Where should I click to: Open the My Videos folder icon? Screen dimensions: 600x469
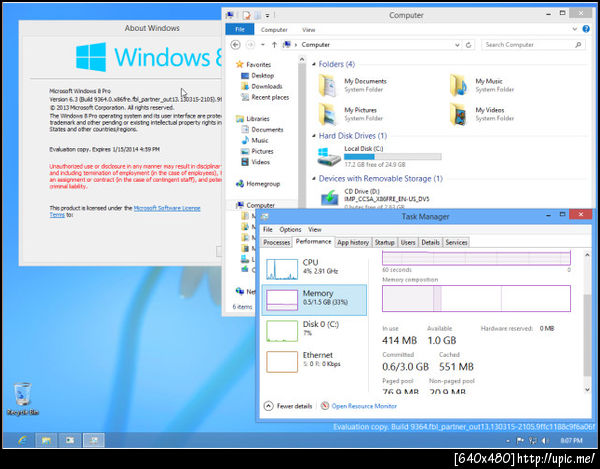(x=459, y=114)
